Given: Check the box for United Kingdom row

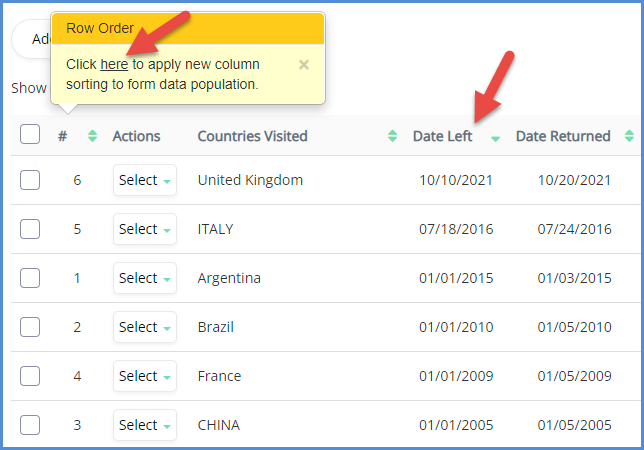Looking at the screenshot, I should [x=30, y=180].
